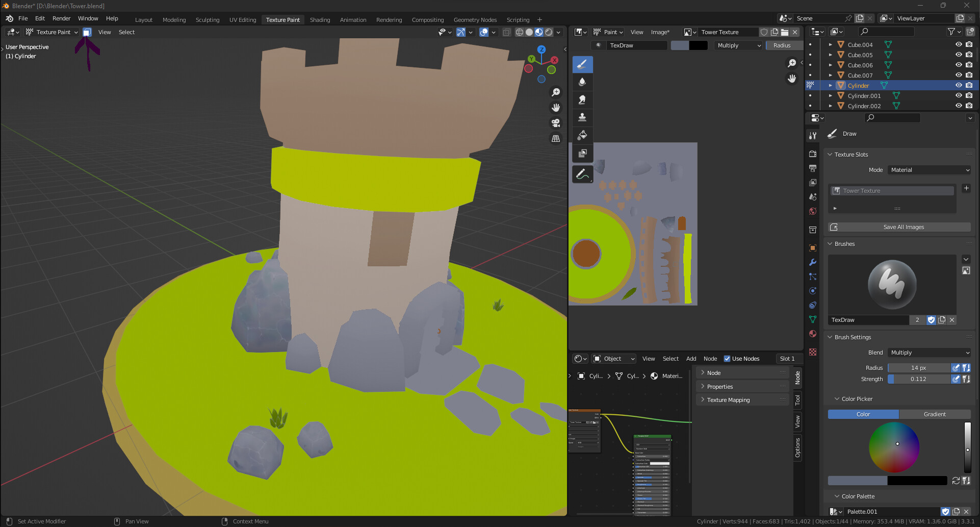This screenshot has height=527, width=980.
Task: Open the Output properties tab
Action: (x=813, y=168)
